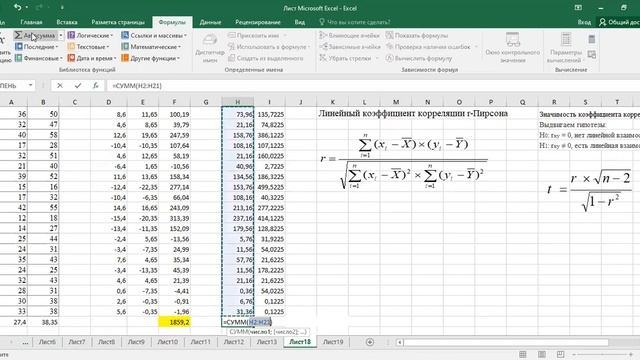
Task: Click the calculate now icon
Action: pos(592,39)
